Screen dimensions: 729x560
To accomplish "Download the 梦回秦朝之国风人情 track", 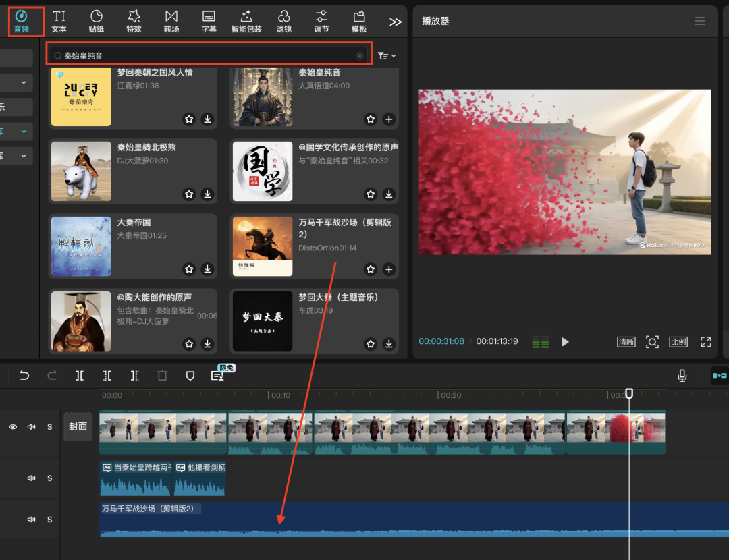I will click(x=207, y=119).
